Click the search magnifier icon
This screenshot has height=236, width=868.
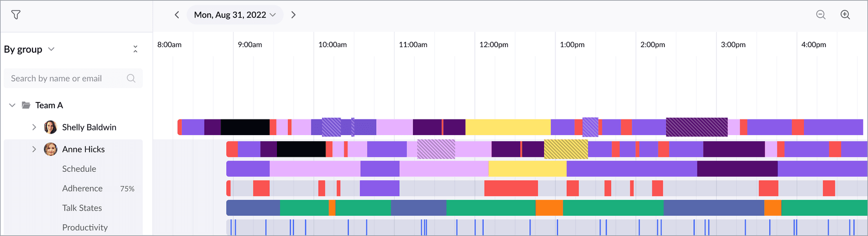[x=131, y=78]
